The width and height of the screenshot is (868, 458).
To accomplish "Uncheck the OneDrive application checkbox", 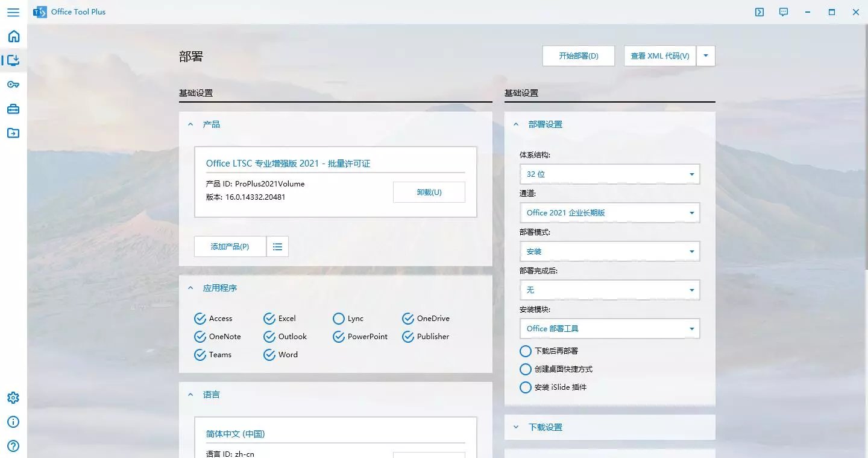I will [408, 318].
